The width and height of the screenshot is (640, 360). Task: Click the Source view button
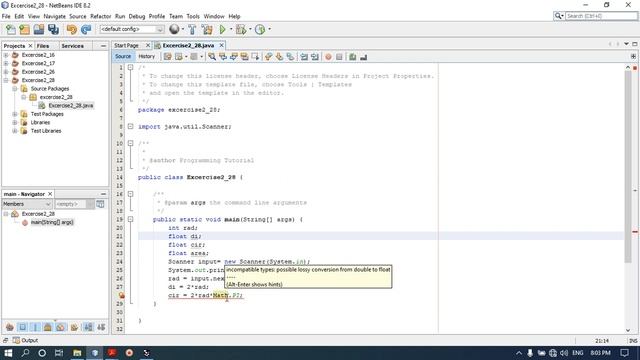[123, 57]
